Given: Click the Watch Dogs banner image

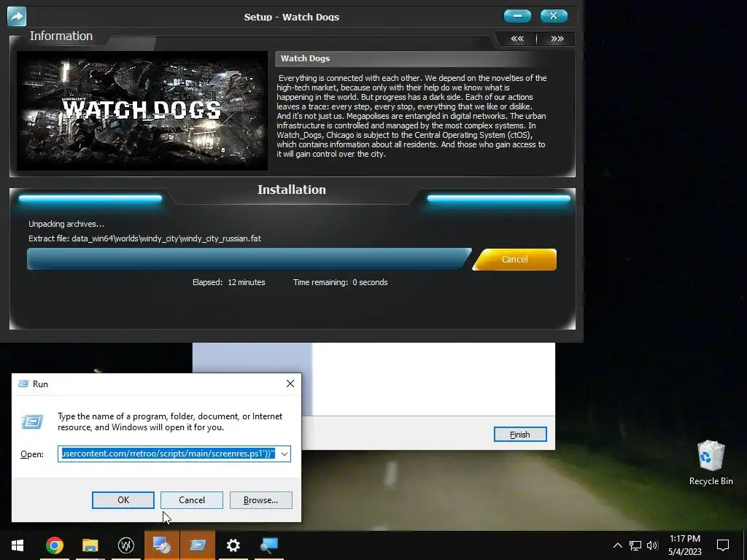Looking at the screenshot, I should (x=142, y=111).
